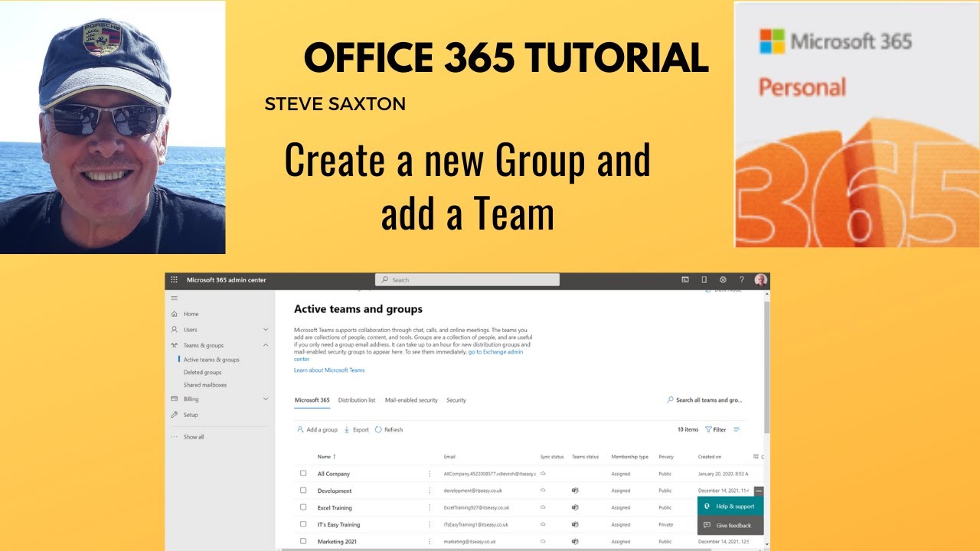Open the list view options icon beside Filter

tap(737, 430)
